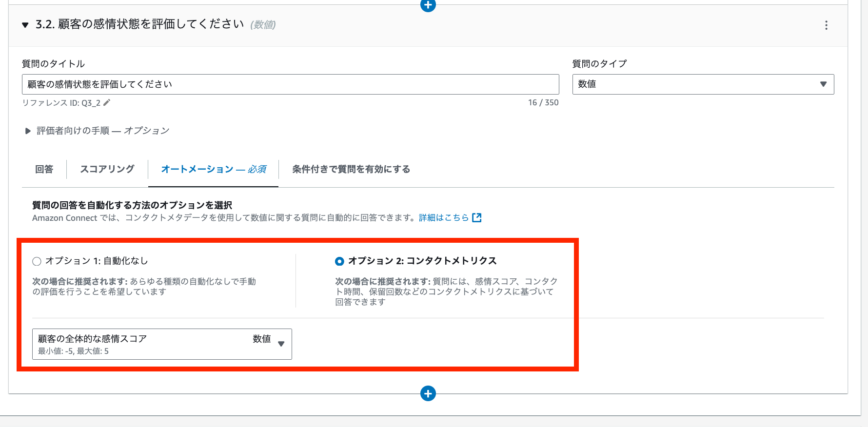Switch to the 回答 tab
This screenshot has height=427, width=868.
click(x=44, y=169)
